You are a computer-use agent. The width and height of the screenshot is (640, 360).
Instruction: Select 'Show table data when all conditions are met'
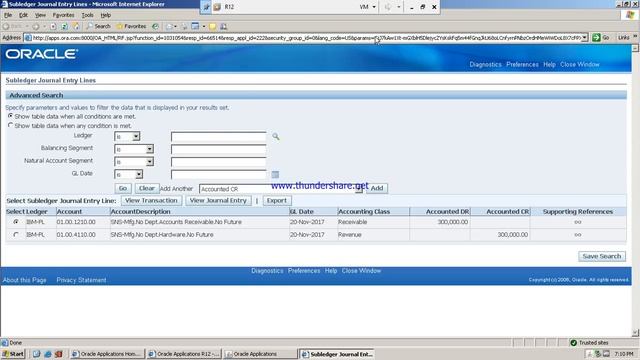pos(11,116)
